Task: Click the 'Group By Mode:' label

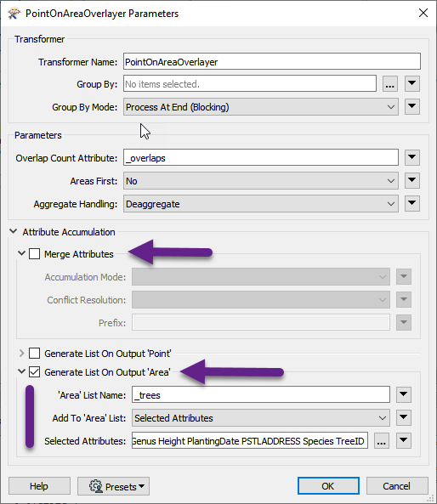Action: 85,107
